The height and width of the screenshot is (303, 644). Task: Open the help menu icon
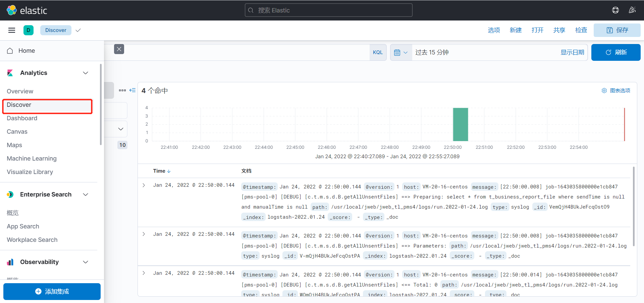click(615, 10)
